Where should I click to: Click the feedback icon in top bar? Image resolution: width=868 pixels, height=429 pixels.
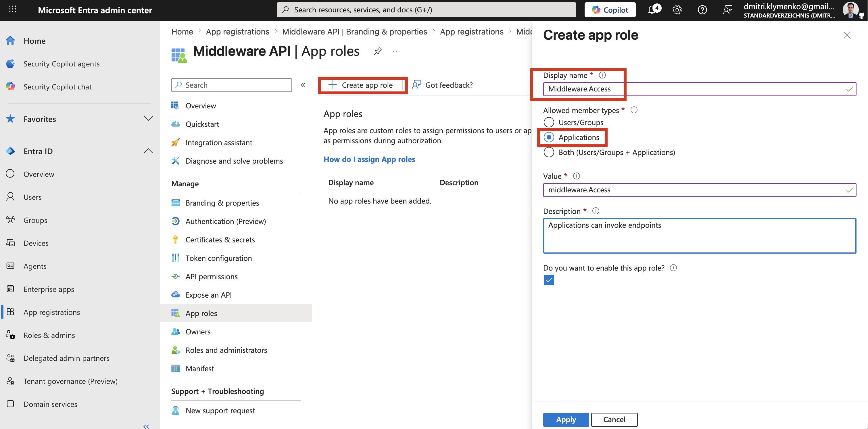[727, 10]
